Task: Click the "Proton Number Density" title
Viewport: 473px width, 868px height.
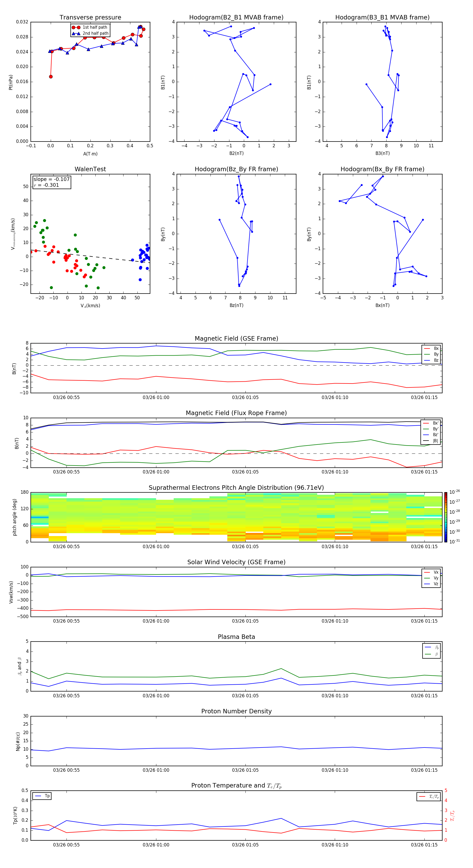Action: [236, 711]
